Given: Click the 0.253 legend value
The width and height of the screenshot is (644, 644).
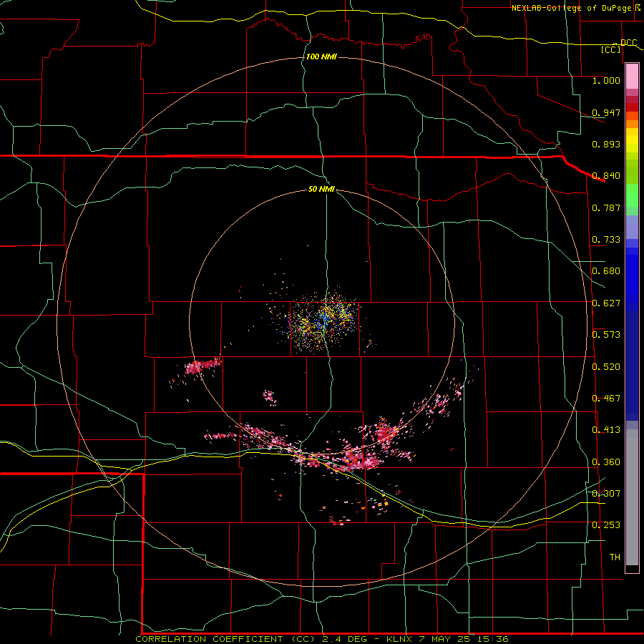Looking at the screenshot, I should click(606, 525).
